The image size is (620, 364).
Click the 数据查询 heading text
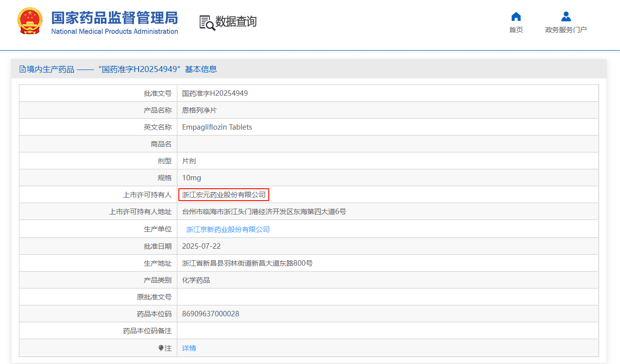point(236,22)
